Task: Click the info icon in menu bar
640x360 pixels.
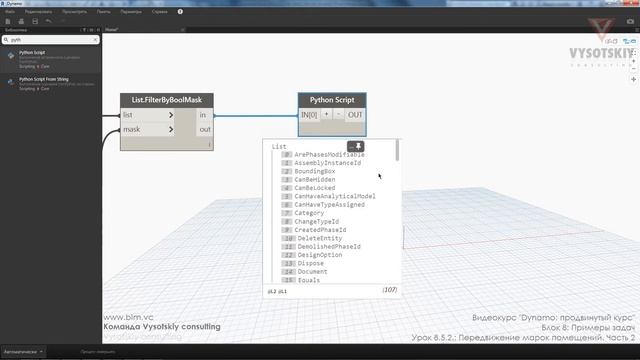Action: pos(180,11)
